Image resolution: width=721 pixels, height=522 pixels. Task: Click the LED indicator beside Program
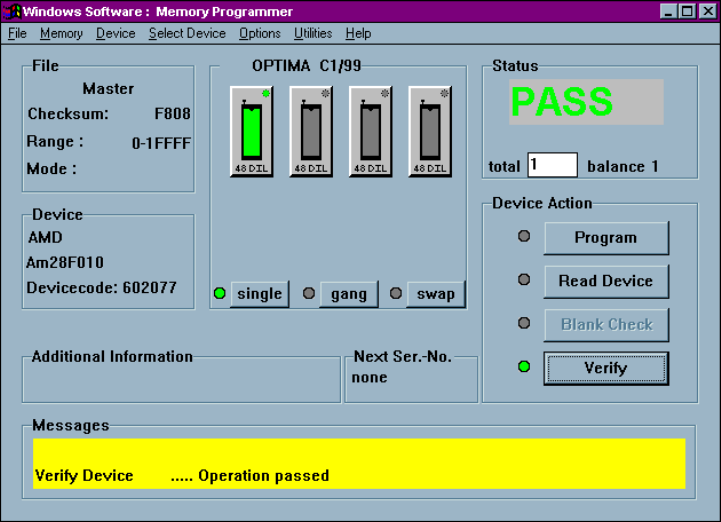tap(524, 237)
